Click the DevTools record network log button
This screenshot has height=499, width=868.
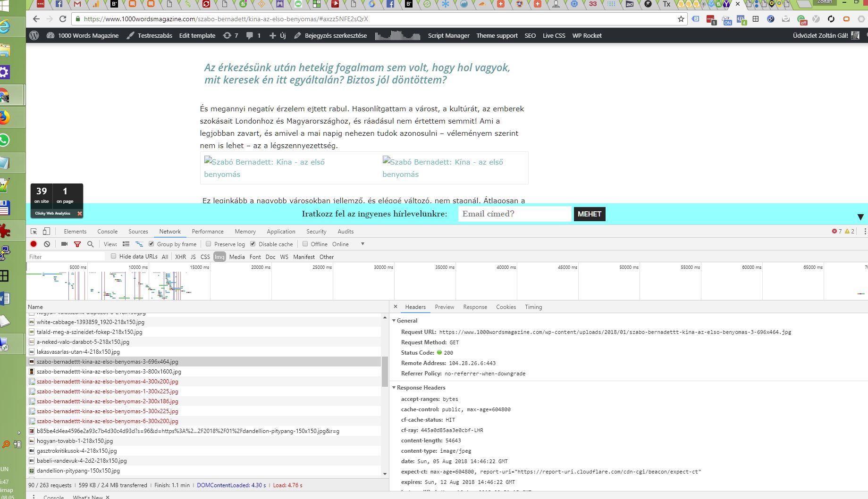(x=34, y=244)
